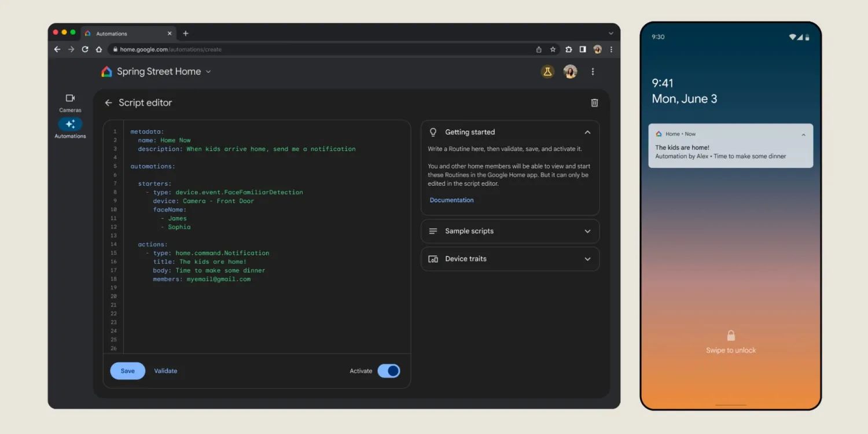The height and width of the screenshot is (434, 868).
Task: Delete the script using trash icon
Action: coord(594,103)
